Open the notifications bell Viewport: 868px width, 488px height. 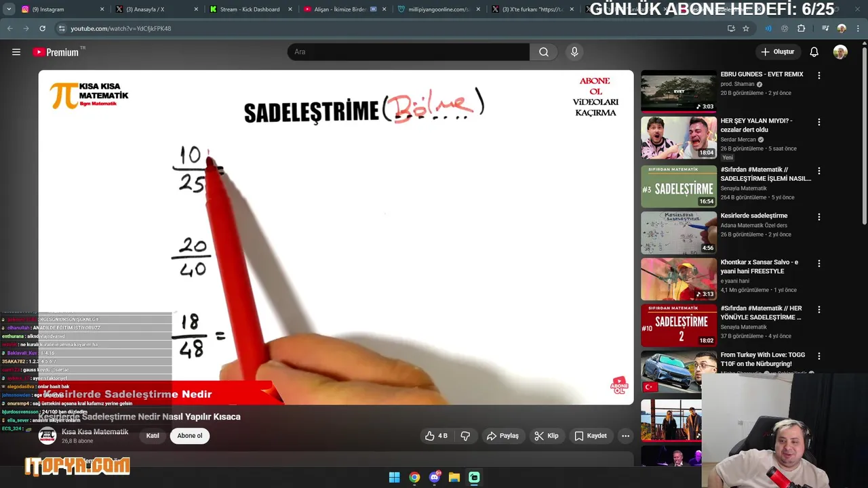pos(814,52)
